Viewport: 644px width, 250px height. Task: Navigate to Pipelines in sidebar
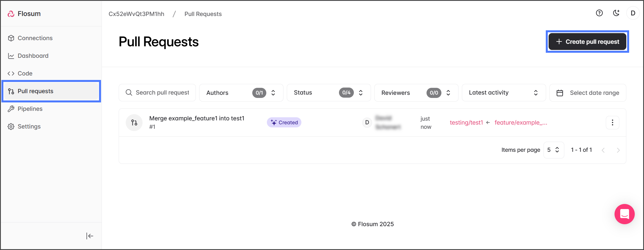[30, 109]
